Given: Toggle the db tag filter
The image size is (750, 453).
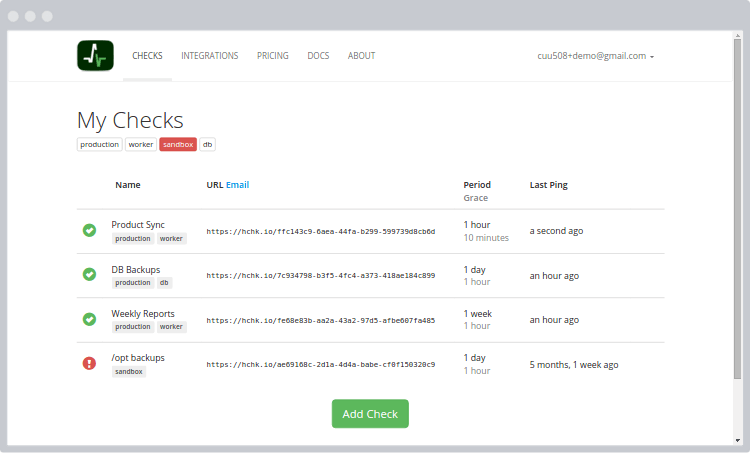Looking at the screenshot, I should point(208,144).
